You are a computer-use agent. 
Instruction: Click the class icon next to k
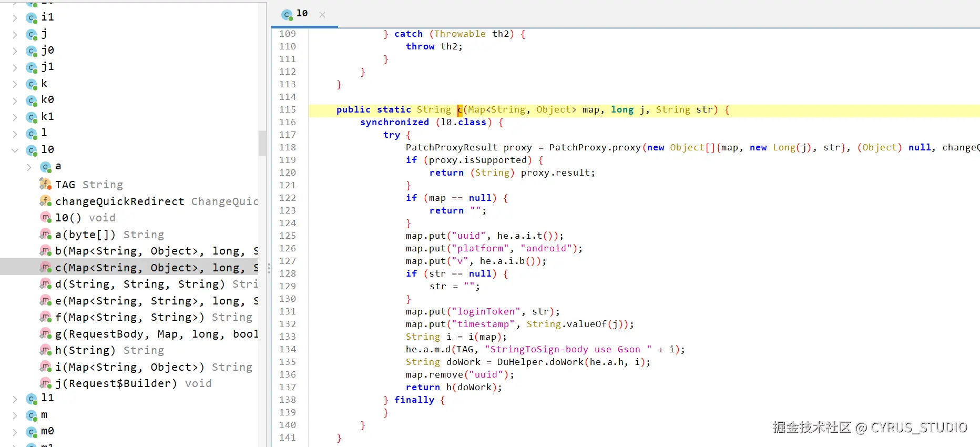tap(32, 85)
